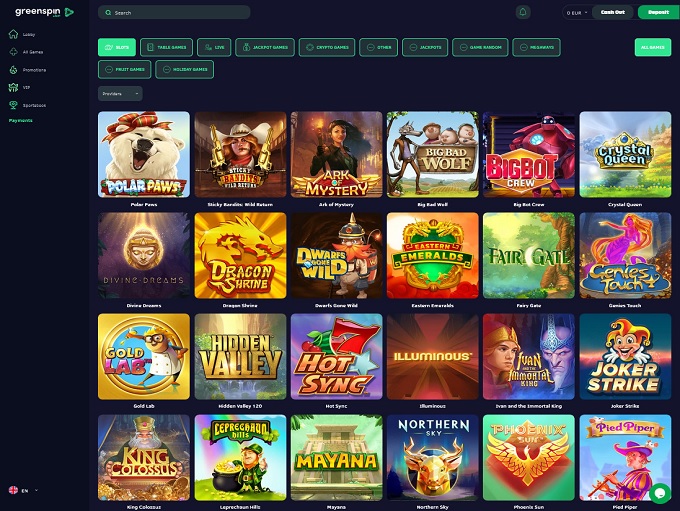The width and height of the screenshot is (680, 511).
Task: Open the Payments link in sidebar
Action: [21, 121]
